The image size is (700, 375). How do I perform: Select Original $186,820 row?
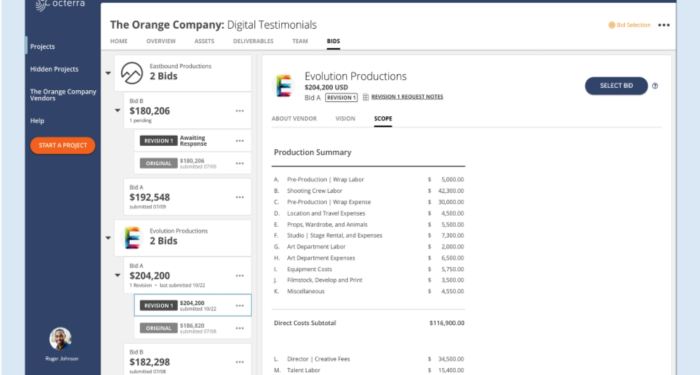point(192,328)
